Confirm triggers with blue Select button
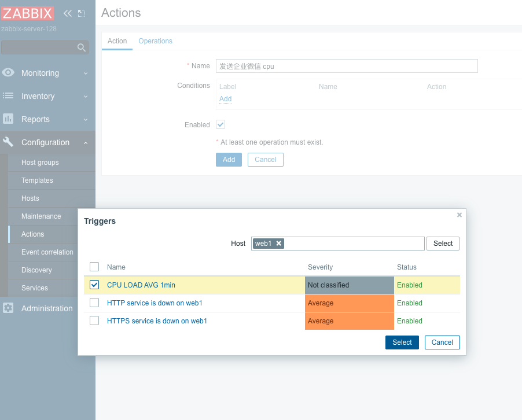Image resolution: width=522 pixels, height=420 pixels. pos(402,342)
